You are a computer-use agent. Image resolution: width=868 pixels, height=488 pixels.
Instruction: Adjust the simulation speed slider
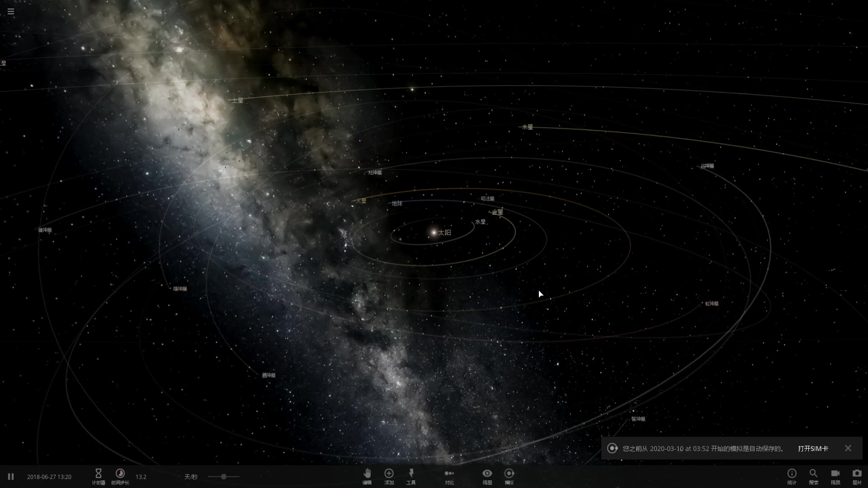(x=223, y=477)
